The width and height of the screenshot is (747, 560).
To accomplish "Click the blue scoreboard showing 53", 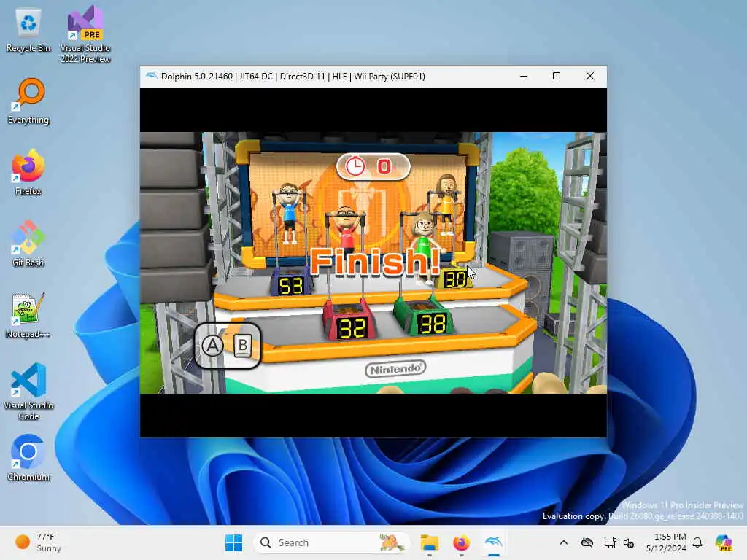I will [x=291, y=286].
